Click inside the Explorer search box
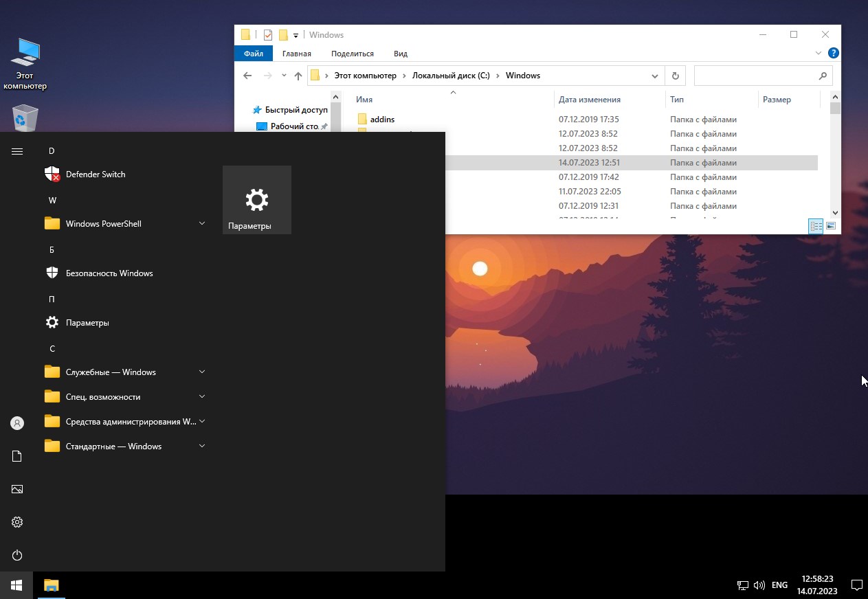Viewport: 868px width, 599px height. coord(755,76)
